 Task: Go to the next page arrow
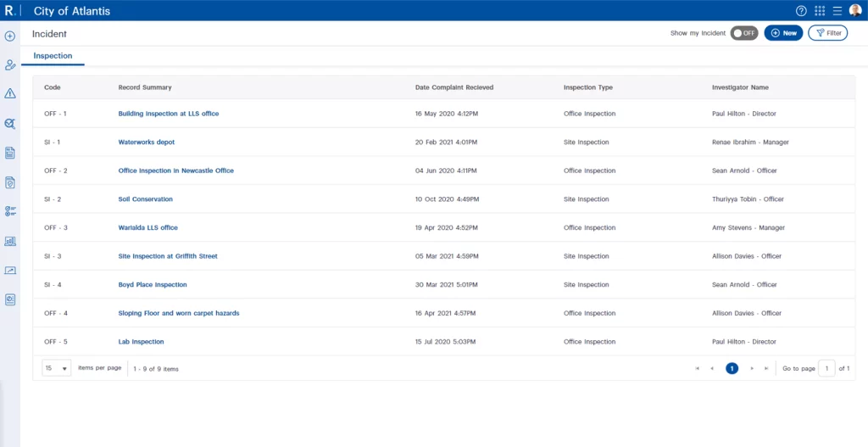pos(752,368)
